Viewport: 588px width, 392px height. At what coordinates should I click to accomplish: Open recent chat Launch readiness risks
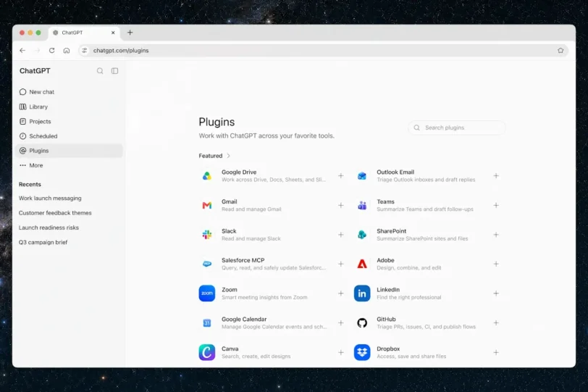(x=49, y=228)
